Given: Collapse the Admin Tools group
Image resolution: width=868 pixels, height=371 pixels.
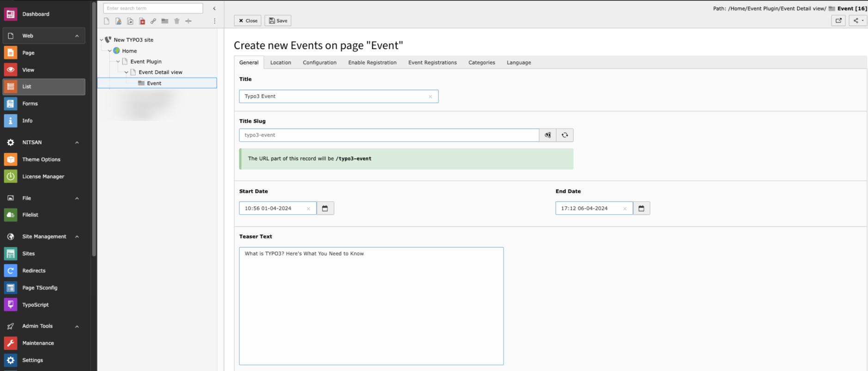Looking at the screenshot, I should (x=77, y=326).
